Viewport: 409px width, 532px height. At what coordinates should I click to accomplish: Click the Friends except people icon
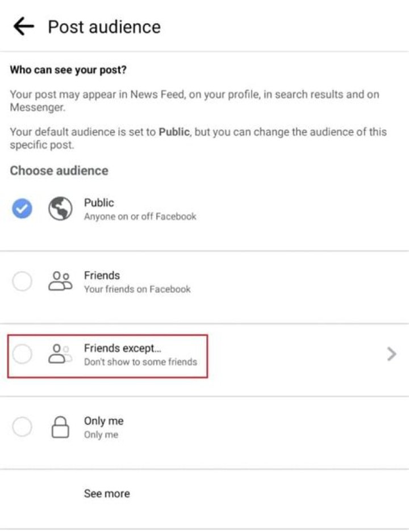point(60,354)
